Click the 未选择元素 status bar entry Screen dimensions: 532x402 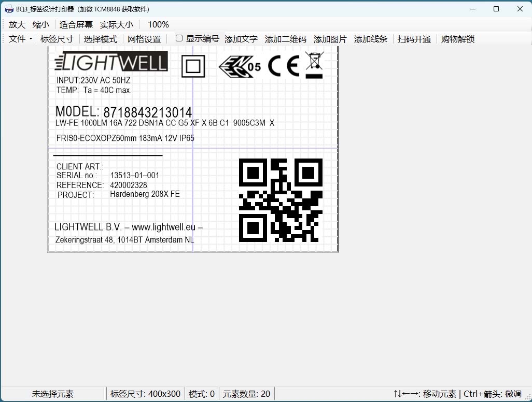(x=53, y=394)
